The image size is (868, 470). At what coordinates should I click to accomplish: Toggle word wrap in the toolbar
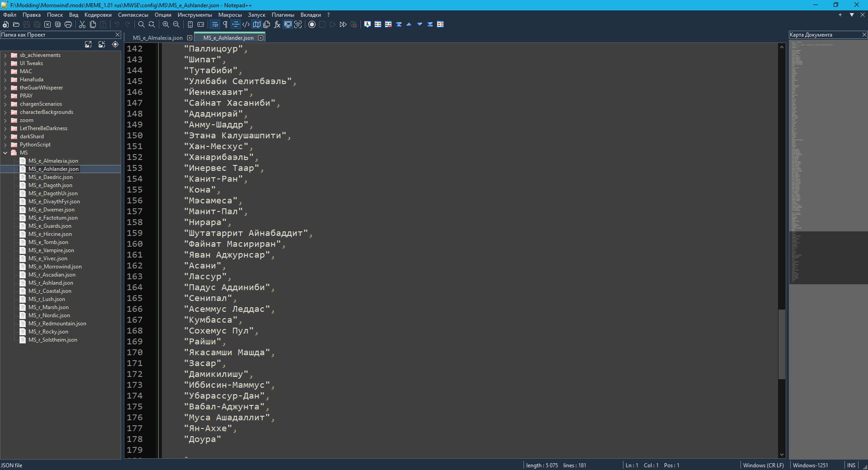pyautogui.click(x=215, y=24)
